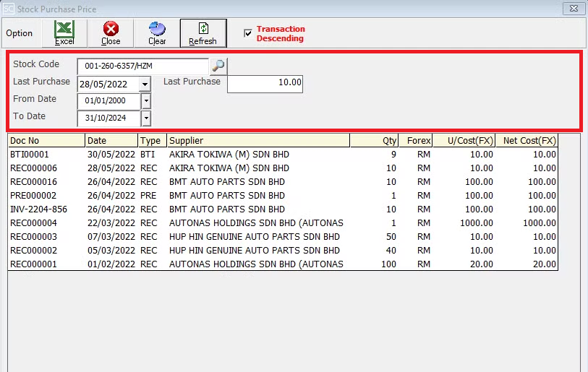The width and height of the screenshot is (588, 372).
Task: Open To Date calendar dropdown
Action: [x=146, y=118]
